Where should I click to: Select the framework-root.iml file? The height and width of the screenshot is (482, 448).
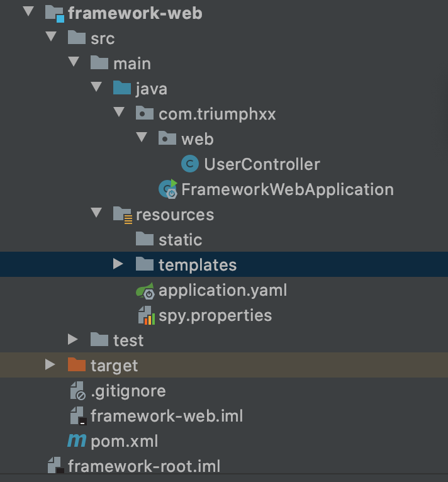pos(143,466)
